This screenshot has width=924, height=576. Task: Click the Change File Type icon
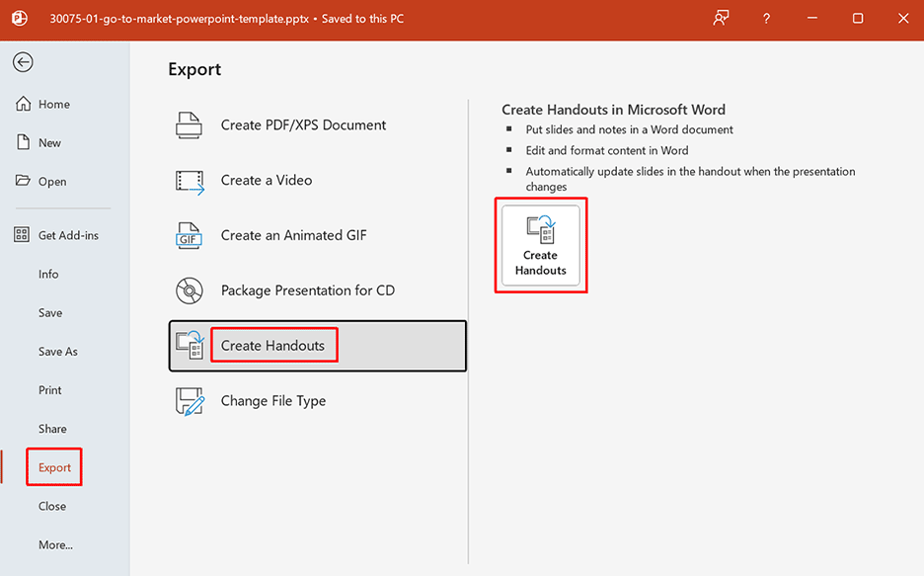tap(189, 401)
